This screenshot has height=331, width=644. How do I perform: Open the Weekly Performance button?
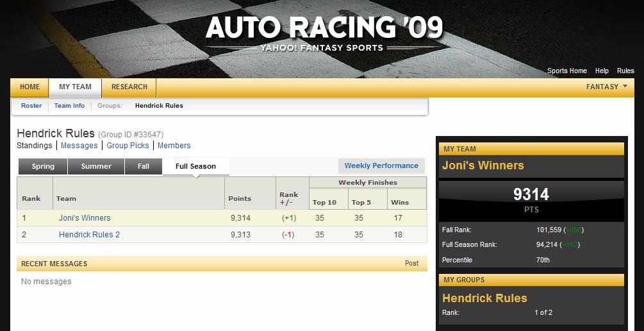point(381,165)
